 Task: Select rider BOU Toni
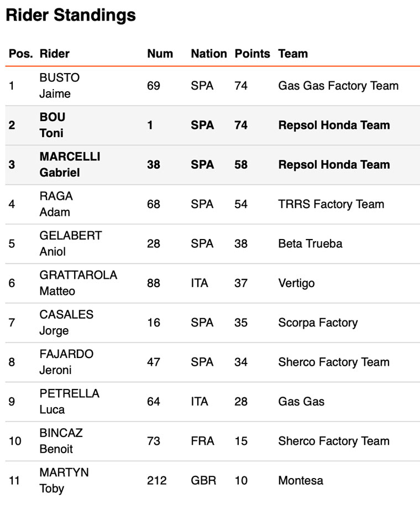[52, 125]
